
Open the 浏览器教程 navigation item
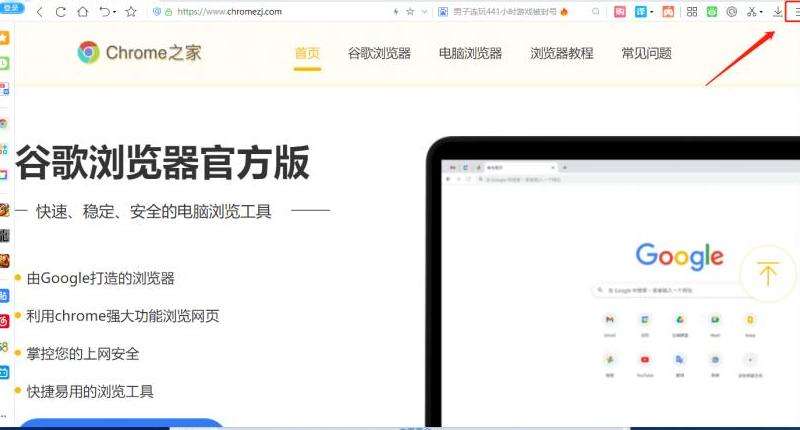point(562,53)
